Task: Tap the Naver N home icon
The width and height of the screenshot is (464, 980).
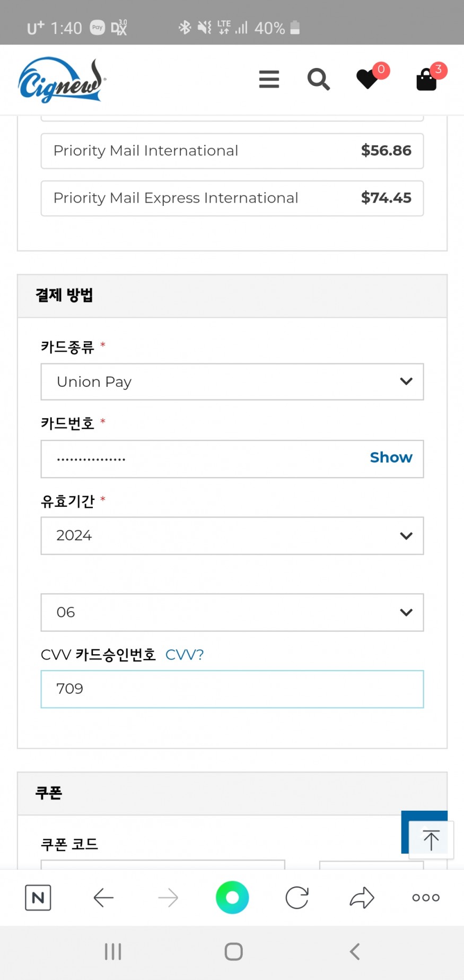Action: click(x=38, y=898)
